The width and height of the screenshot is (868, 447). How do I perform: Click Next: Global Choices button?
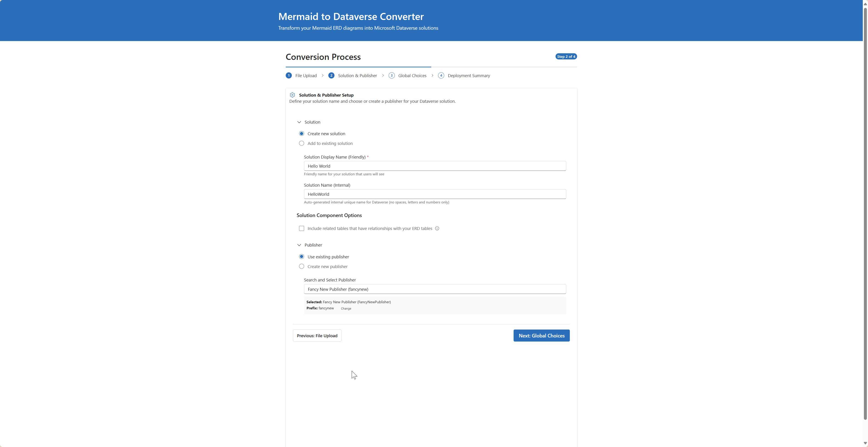541,335
